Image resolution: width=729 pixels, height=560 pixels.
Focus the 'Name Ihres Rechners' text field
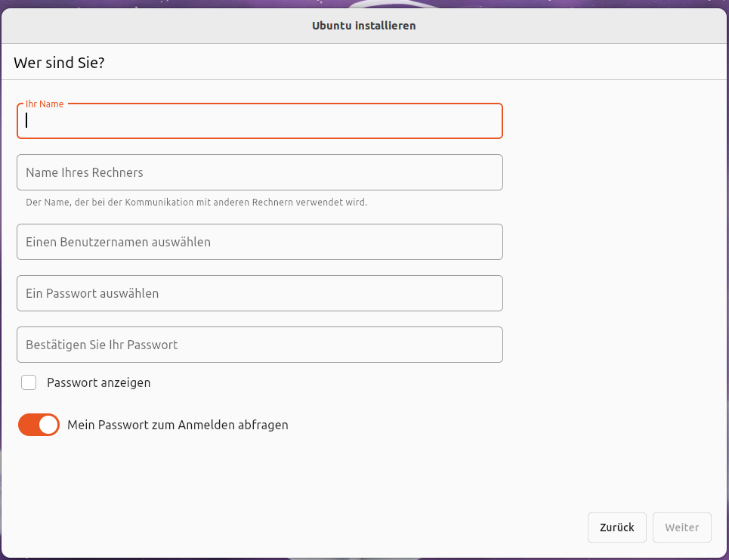[x=259, y=172]
